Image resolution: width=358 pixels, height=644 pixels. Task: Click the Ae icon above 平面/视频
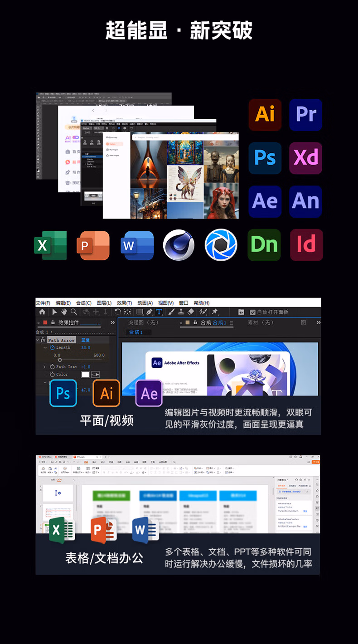tap(149, 393)
